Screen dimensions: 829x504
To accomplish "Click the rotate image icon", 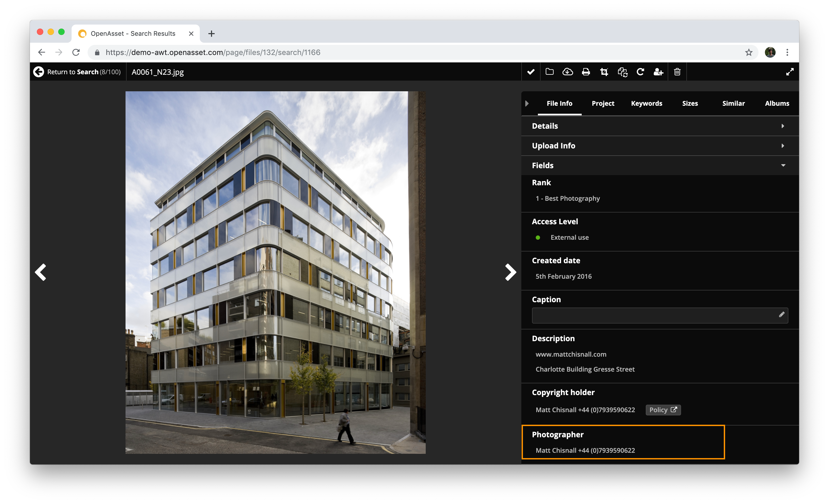I will coord(640,72).
